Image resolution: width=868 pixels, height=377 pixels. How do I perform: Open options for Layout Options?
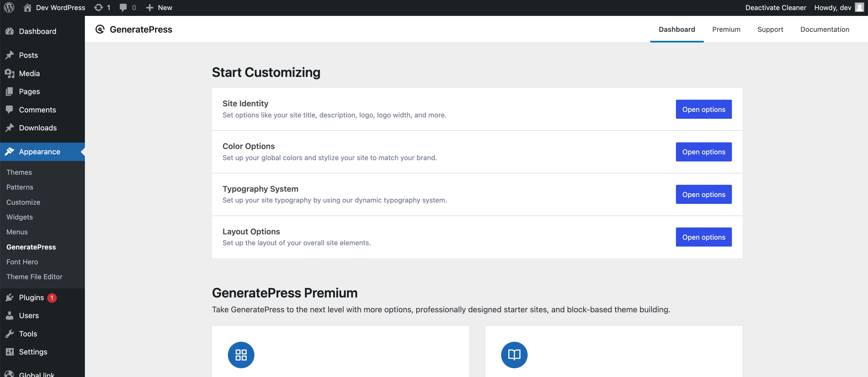click(704, 237)
